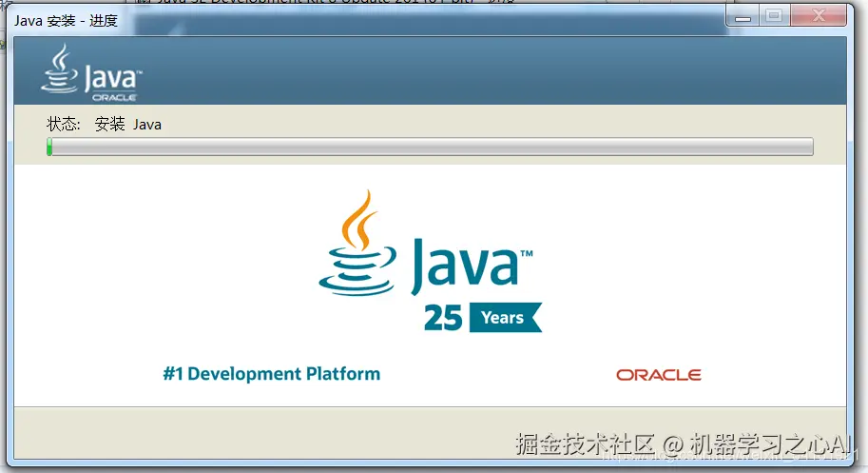868x473 pixels.
Task: Click the Java Oracle logo in header
Action: coord(91,73)
